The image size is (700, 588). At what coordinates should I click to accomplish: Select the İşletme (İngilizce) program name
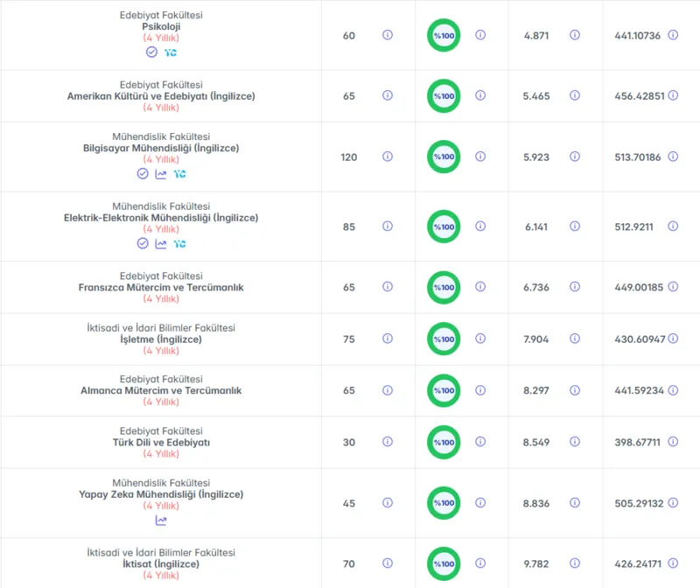(161, 339)
